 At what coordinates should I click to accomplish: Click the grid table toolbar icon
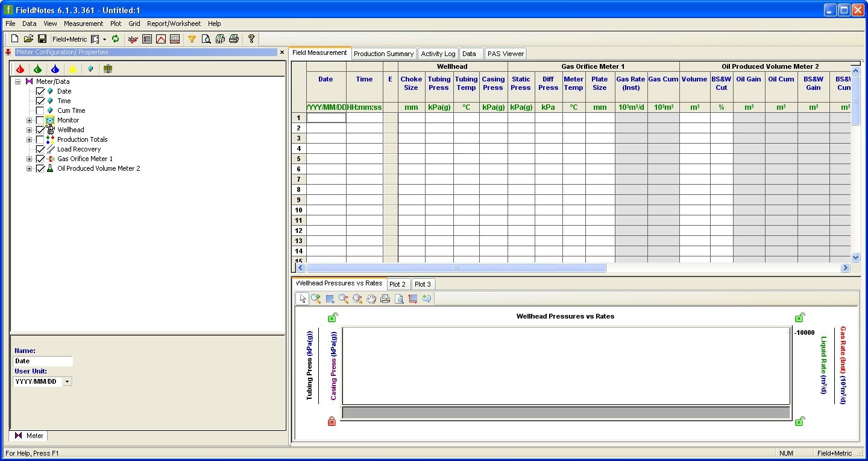(147, 39)
